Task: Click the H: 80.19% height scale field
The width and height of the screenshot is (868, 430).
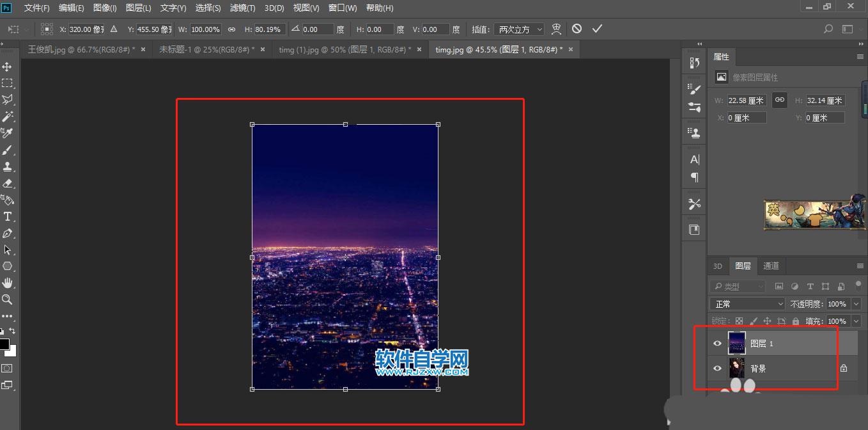Action: click(x=270, y=29)
